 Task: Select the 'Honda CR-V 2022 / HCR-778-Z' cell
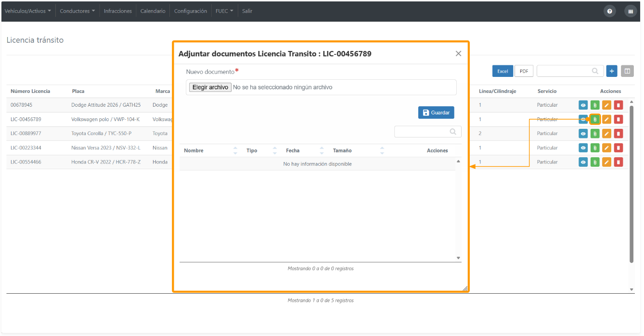pos(106,162)
